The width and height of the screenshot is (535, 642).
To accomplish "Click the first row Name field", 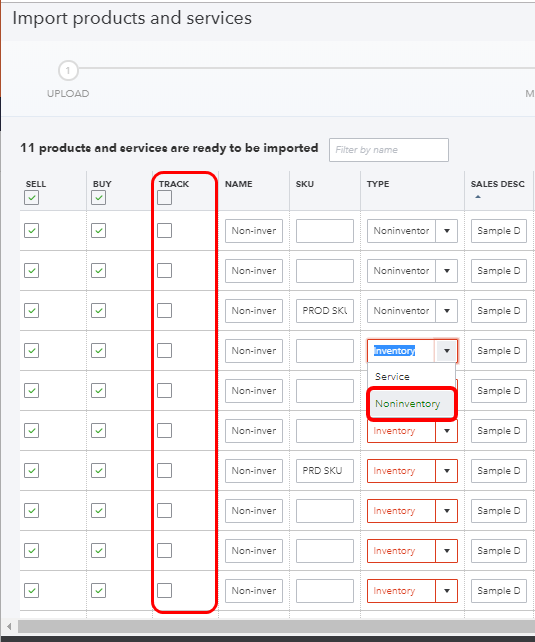I will pos(254,231).
